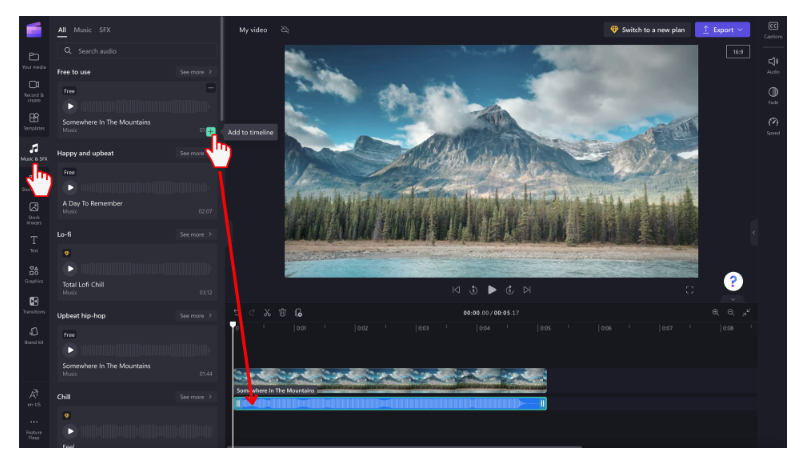The image size is (802, 463).
Task: Zoom out on the timeline
Action: click(x=731, y=312)
